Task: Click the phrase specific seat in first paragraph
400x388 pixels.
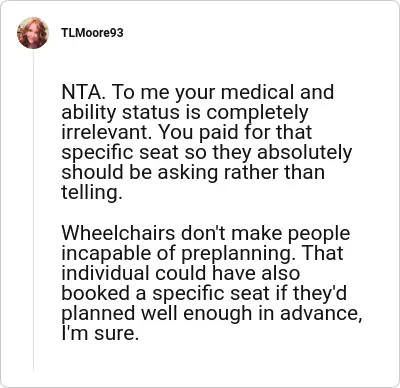Action: (x=120, y=153)
